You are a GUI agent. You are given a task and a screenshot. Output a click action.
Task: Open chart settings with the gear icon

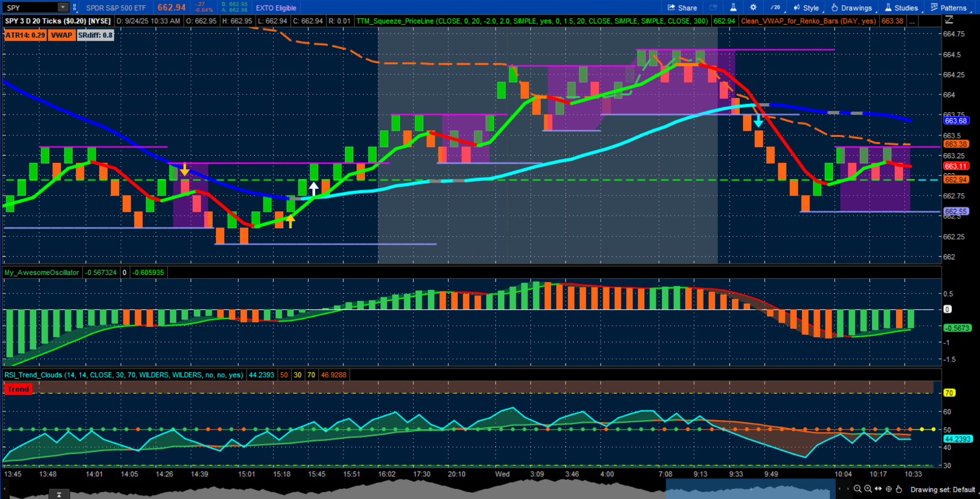753,8
